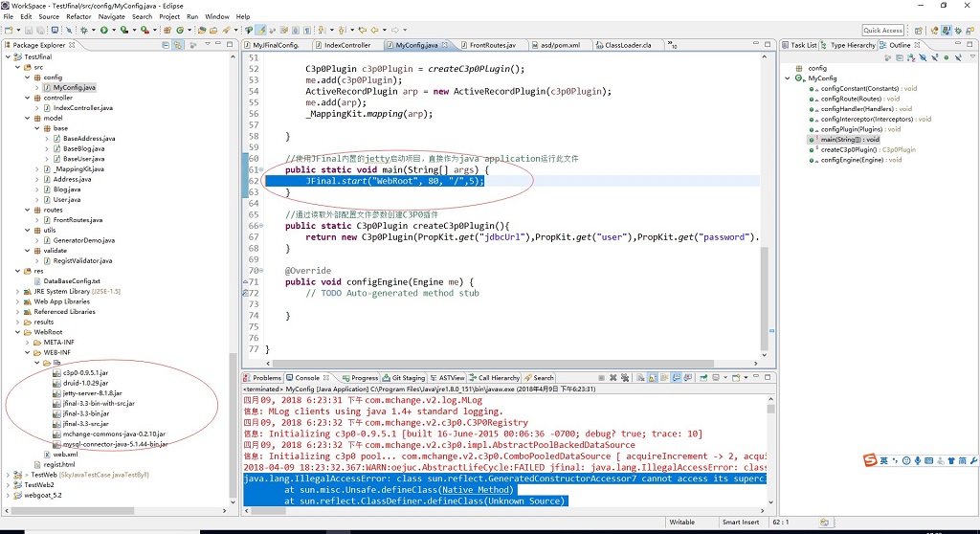
Task: Click Open Perspective icon
Action: tap(919, 31)
